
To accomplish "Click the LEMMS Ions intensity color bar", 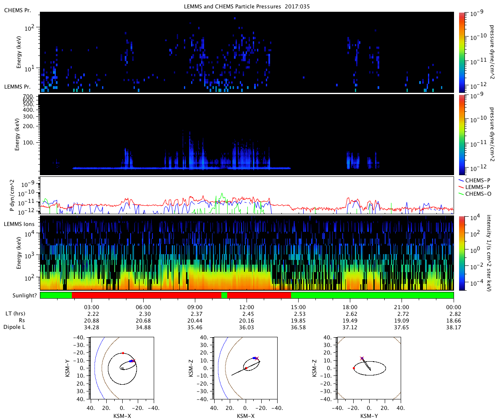I will [x=462, y=253].
